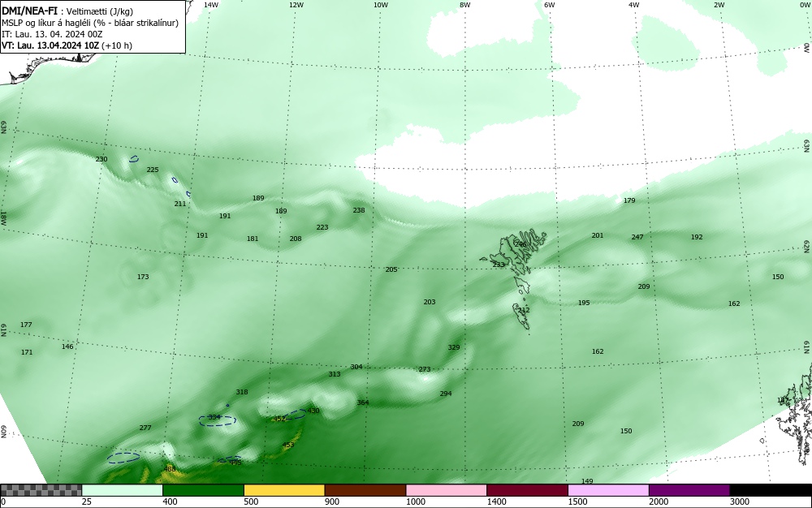
Task: Select the value 453 in dark green area
Action: [x=288, y=445]
